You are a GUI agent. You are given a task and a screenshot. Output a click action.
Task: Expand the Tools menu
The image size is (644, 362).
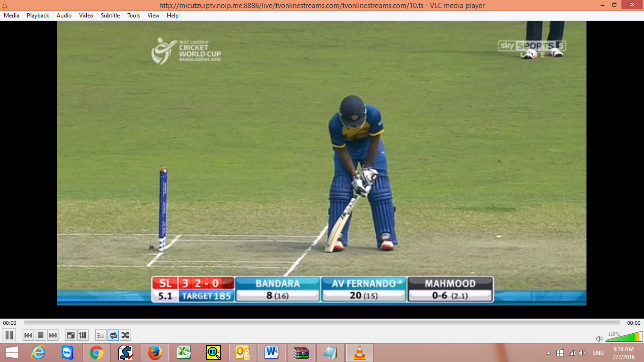click(x=133, y=16)
